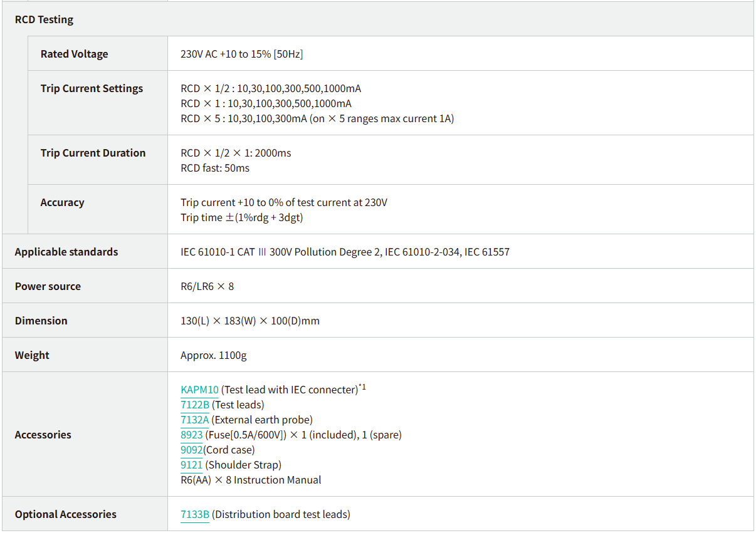Select the Accuracy row label
This screenshot has width=756, height=533.
(62, 202)
